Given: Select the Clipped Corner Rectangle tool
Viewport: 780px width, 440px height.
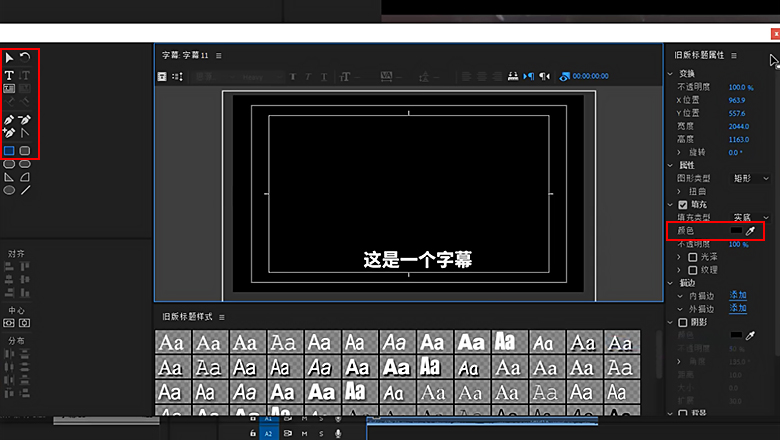Looking at the screenshot, I should 9,164.
